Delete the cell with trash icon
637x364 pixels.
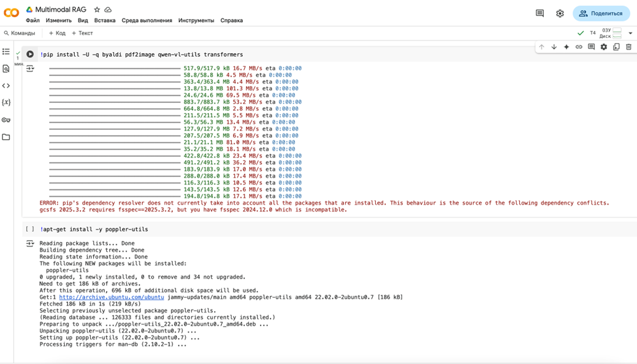tap(629, 47)
